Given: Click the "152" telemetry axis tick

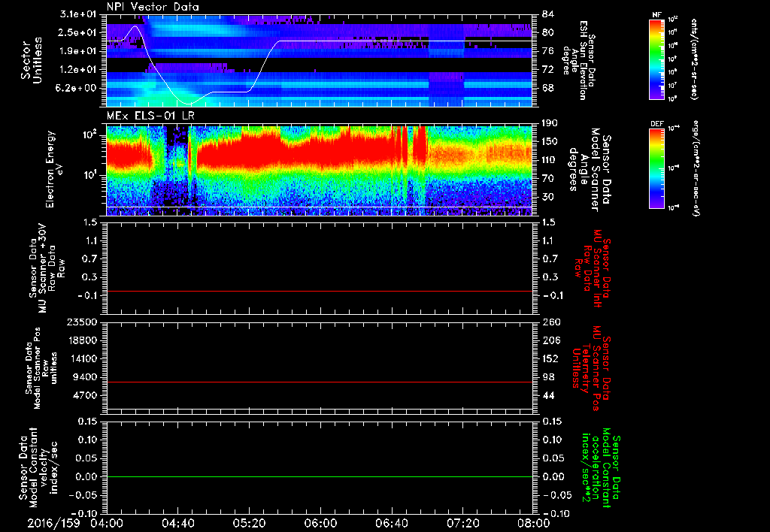Looking at the screenshot, I should [x=550, y=358].
